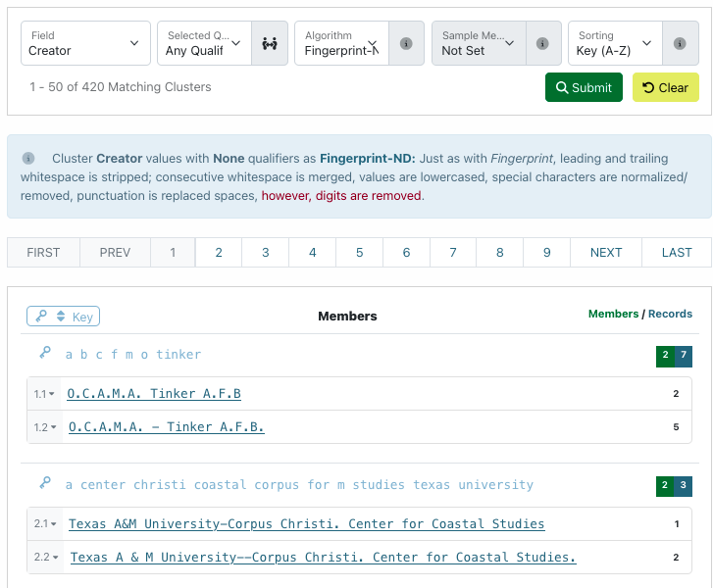Click the Records sort link

point(670,314)
